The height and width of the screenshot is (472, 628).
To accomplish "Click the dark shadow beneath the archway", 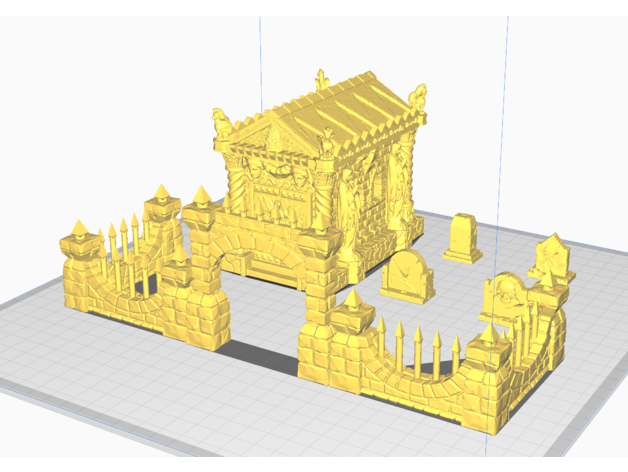I will click(260, 350).
